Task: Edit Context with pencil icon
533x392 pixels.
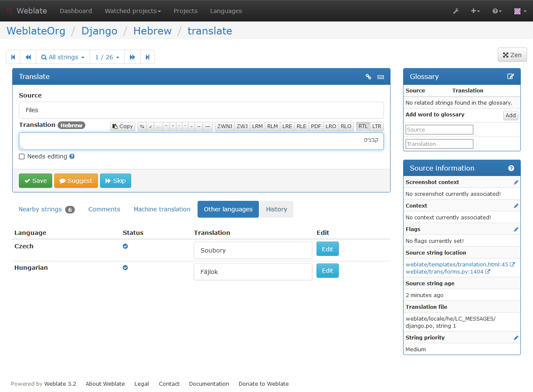Action: point(516,206)
